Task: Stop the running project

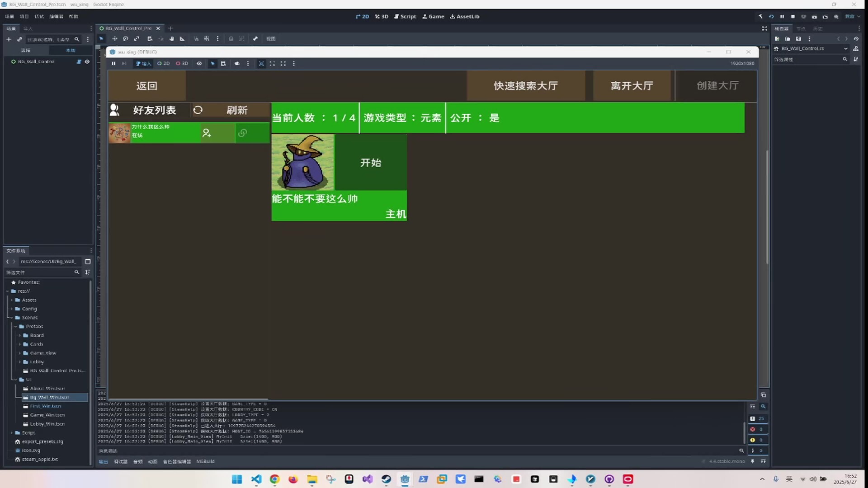Action: [793, 17]
